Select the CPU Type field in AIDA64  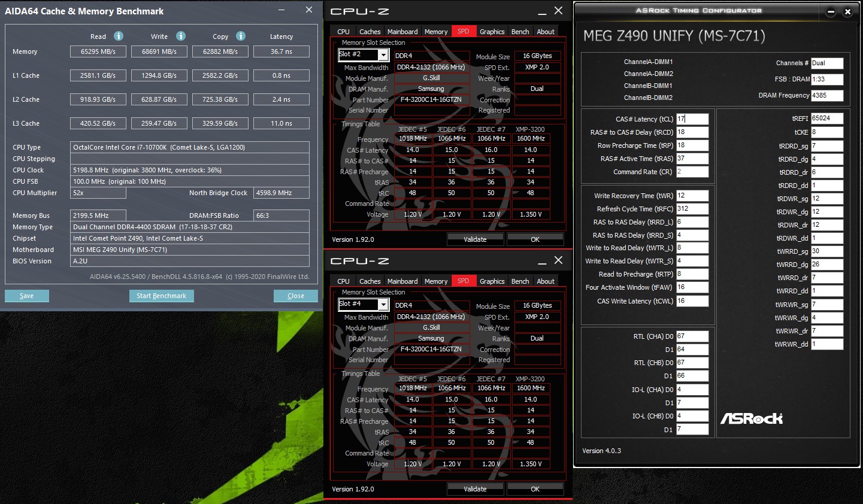[190, 147]
